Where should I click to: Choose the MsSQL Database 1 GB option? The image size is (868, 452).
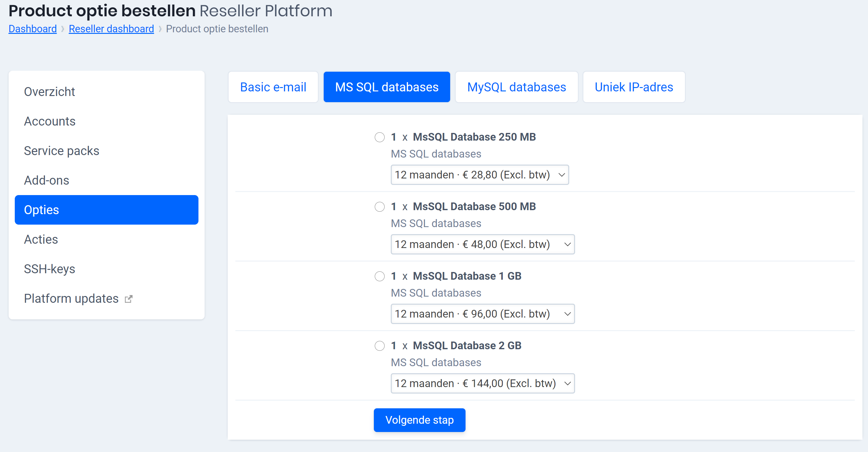pos(379,276)
